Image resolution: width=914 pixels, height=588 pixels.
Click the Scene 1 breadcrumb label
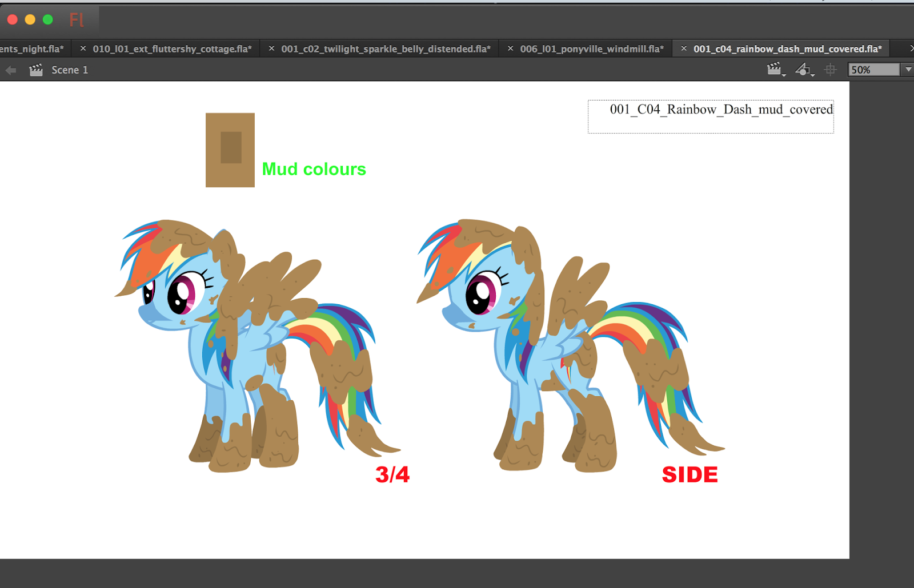pos(70,70)
